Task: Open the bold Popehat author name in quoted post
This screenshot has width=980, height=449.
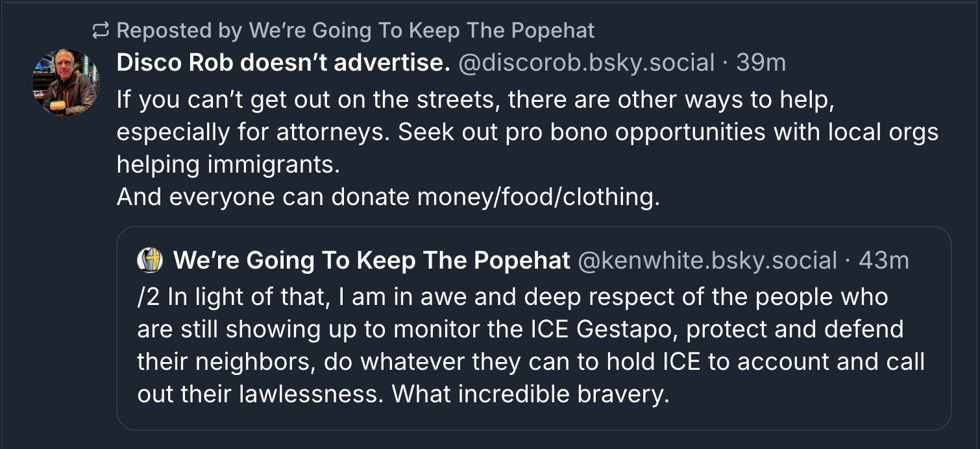Action: point(372,260)
